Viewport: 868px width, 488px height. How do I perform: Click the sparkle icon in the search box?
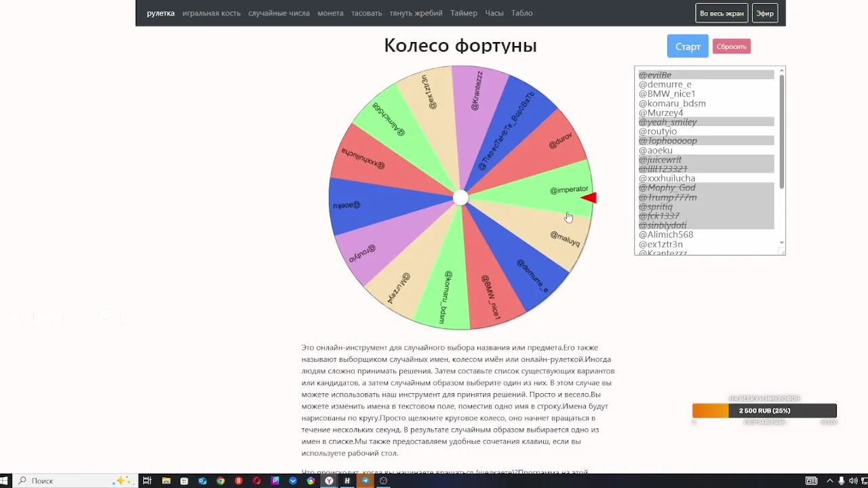pyautogui.click(x=123, y=481)
